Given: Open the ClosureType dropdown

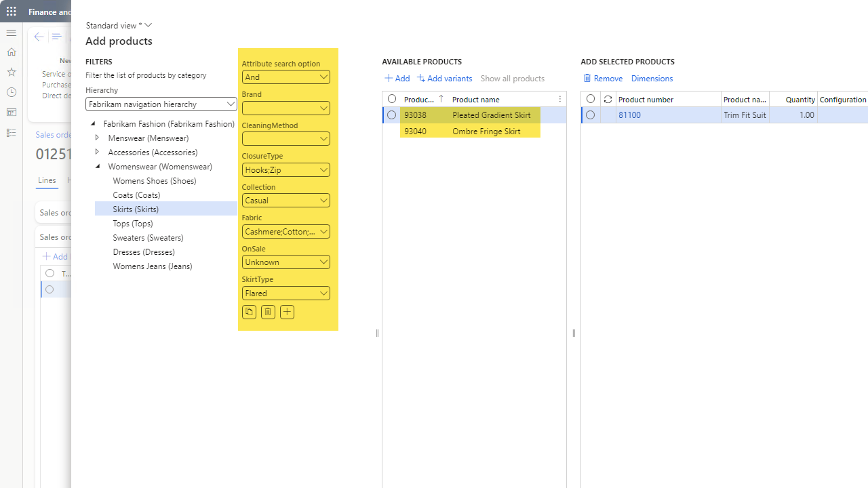Looking at the screenshot, I should 286,169.
